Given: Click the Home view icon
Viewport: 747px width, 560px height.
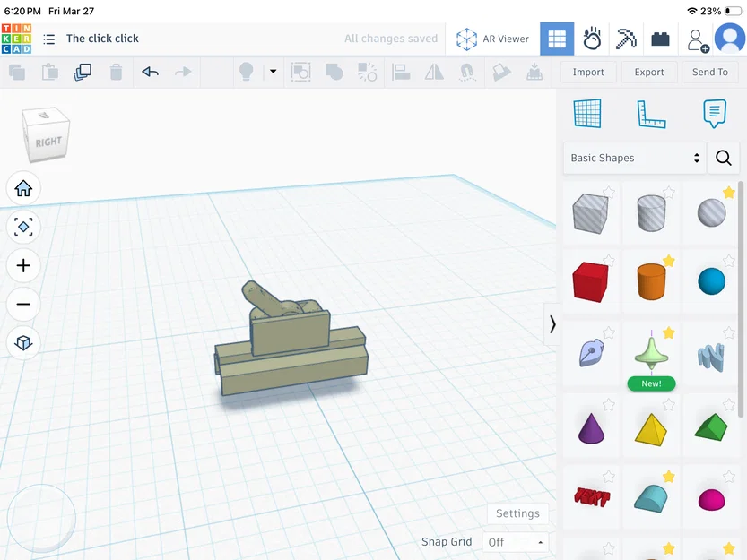Looking at the screenshot, I should 23,188.
